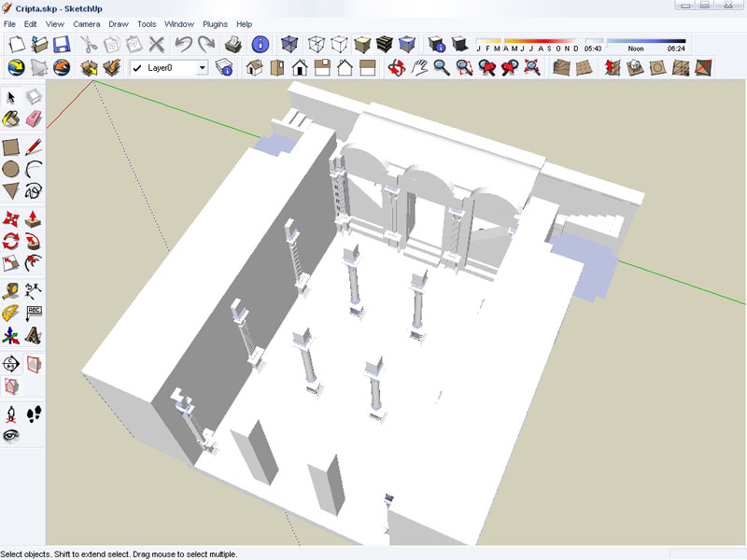Pick the Tape Measure tool
This screenshot has width=747, height=560.
coord(11,290)
